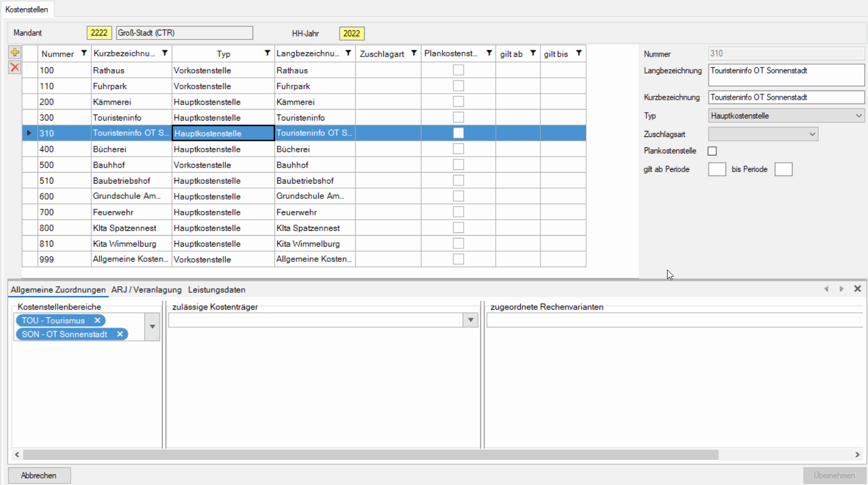
Task: Switch to the ARJ / Veranlagung tab
Action: (x=146, y=290)
